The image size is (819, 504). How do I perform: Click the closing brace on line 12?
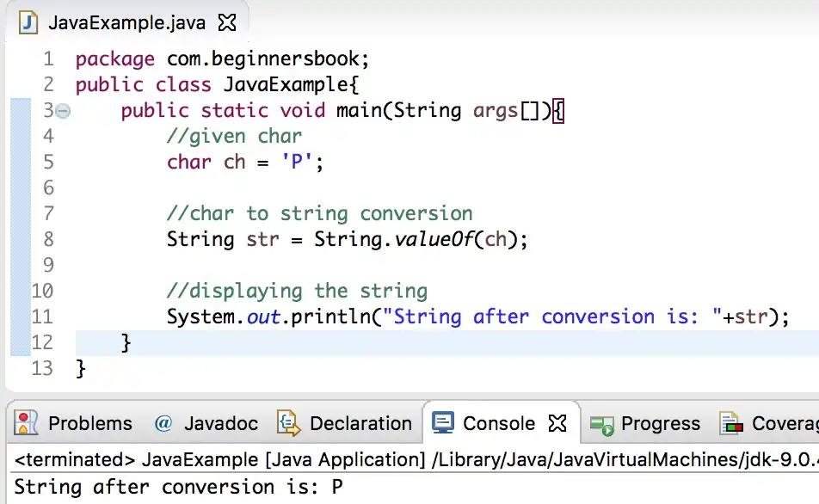click(126, 343)
